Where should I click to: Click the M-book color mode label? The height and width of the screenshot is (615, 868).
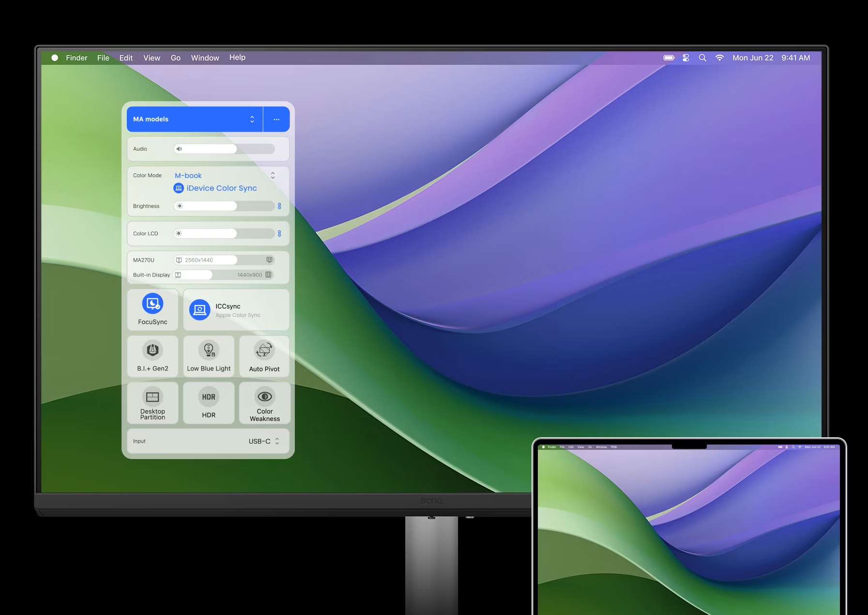point(188,175)
